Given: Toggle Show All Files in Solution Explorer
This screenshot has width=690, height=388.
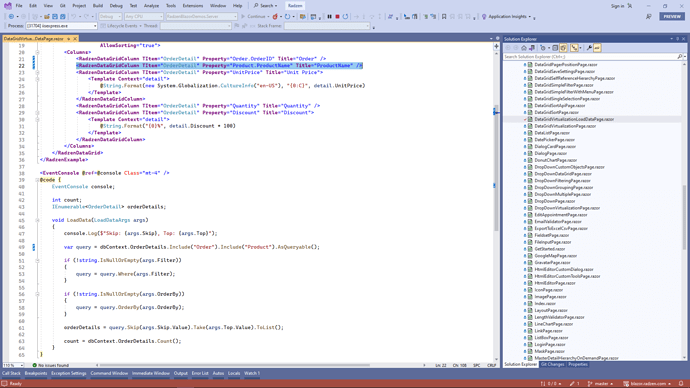Looking at the screenshot, I should pyautogui.click(x=564, y=48).
